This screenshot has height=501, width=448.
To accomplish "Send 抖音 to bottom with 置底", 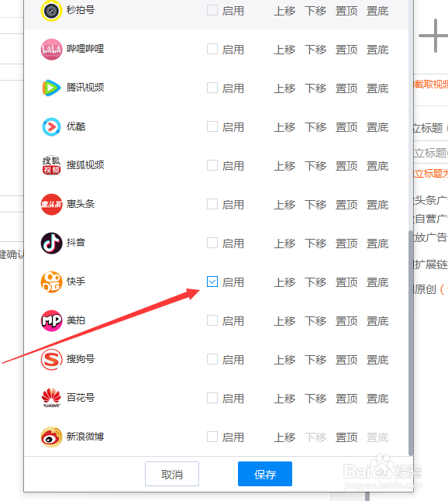I will click(x=377, y=244).
